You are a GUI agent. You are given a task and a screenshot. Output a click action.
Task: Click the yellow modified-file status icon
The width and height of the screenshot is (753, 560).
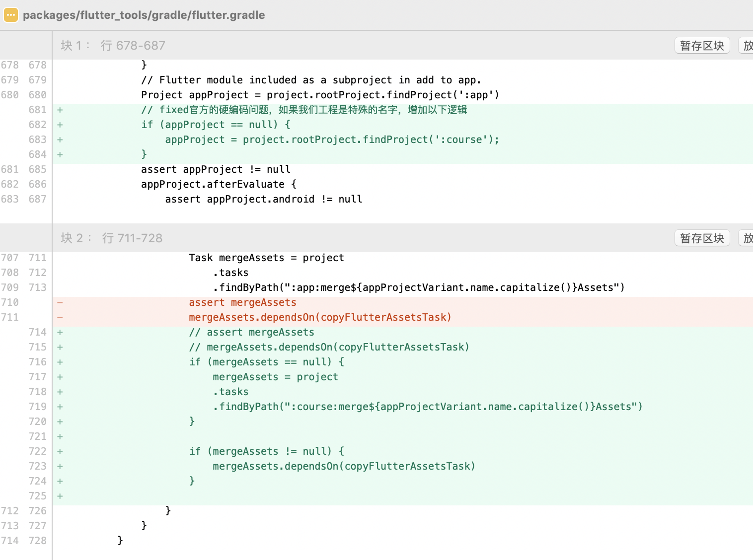coord(11,15)
